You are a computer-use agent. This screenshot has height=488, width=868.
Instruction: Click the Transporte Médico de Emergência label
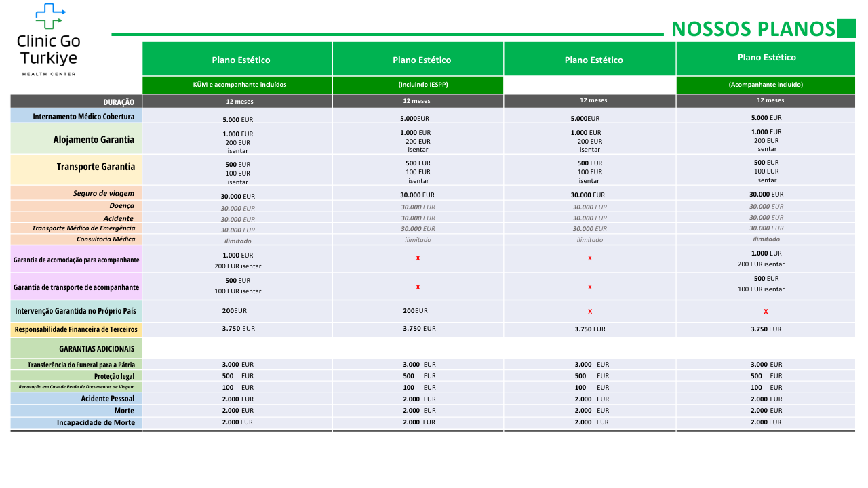coord(83,228)
